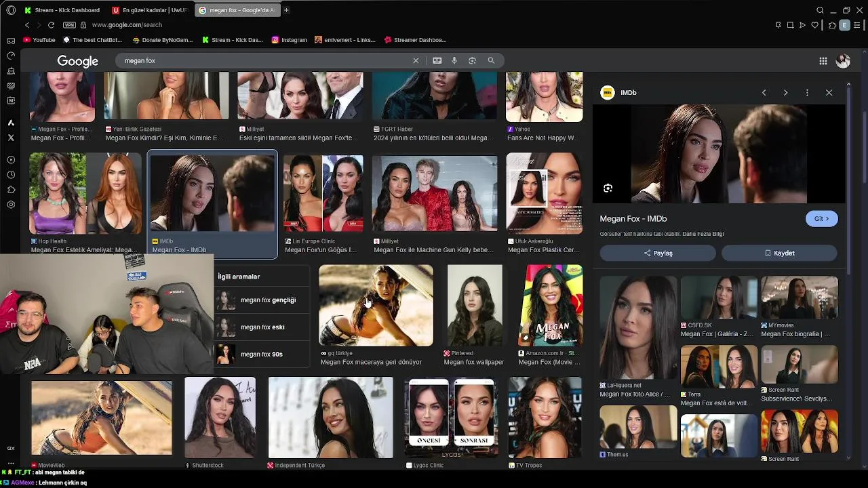868x488 pixels.
Task: Select related search megan fox eski
Action: [x=261, y=327]
